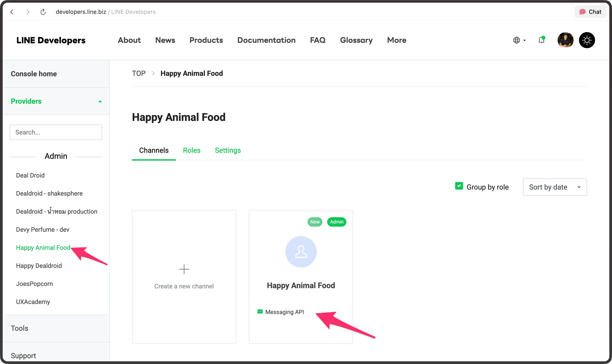Go to Console home
Viewport: 612px width, 364px height.
pos(34,73)
